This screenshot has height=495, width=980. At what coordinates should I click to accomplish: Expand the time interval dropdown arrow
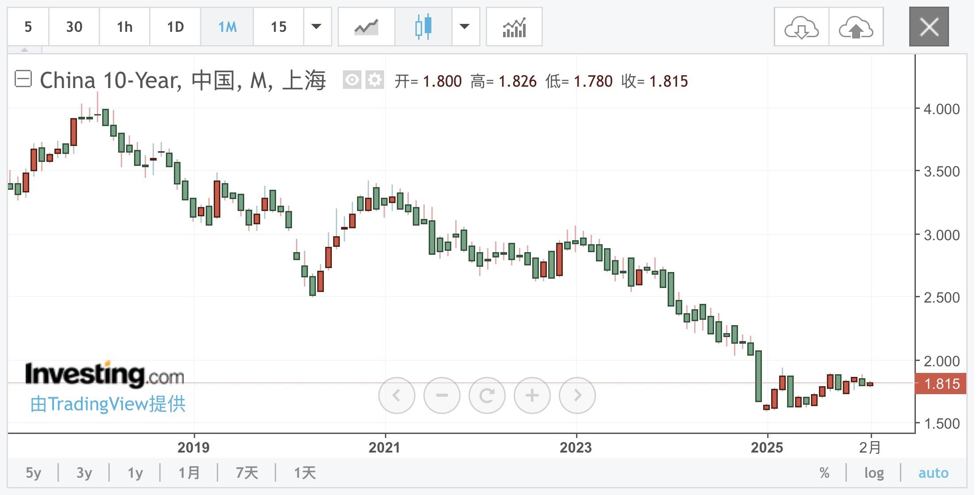click(x=316, y=27)
